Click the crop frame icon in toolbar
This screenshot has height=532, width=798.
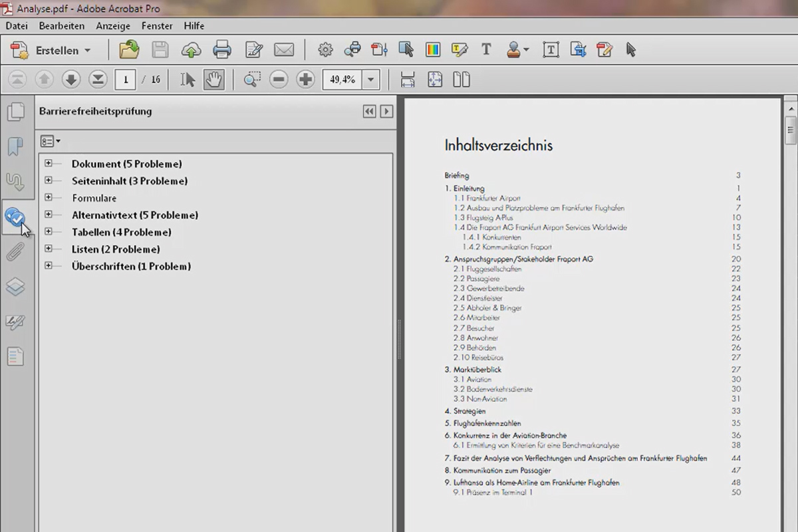point(578,50)
